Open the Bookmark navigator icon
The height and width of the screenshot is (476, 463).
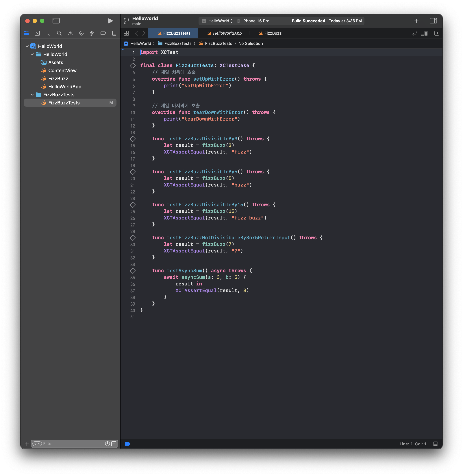click(x=48, y=33)
